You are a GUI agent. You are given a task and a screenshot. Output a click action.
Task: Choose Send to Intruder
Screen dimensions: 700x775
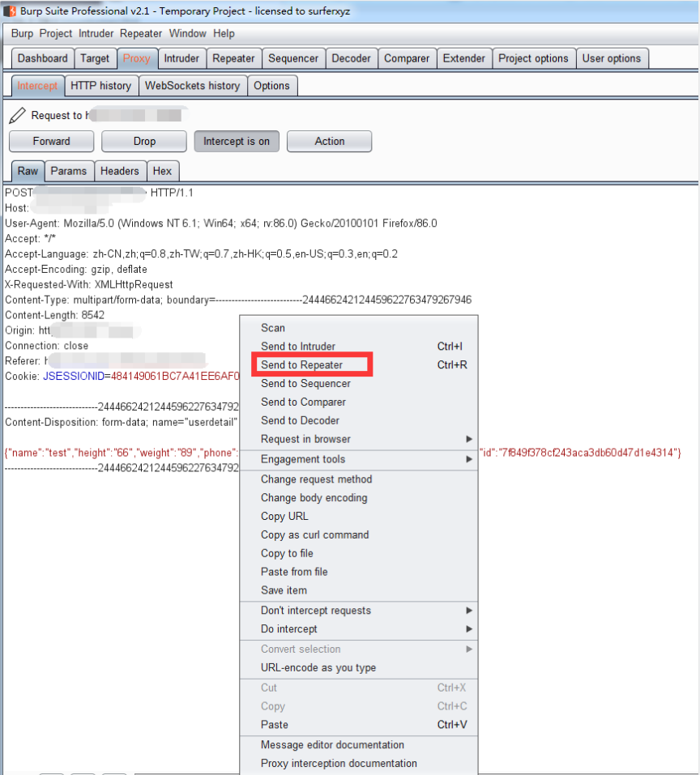coord(359,347)
